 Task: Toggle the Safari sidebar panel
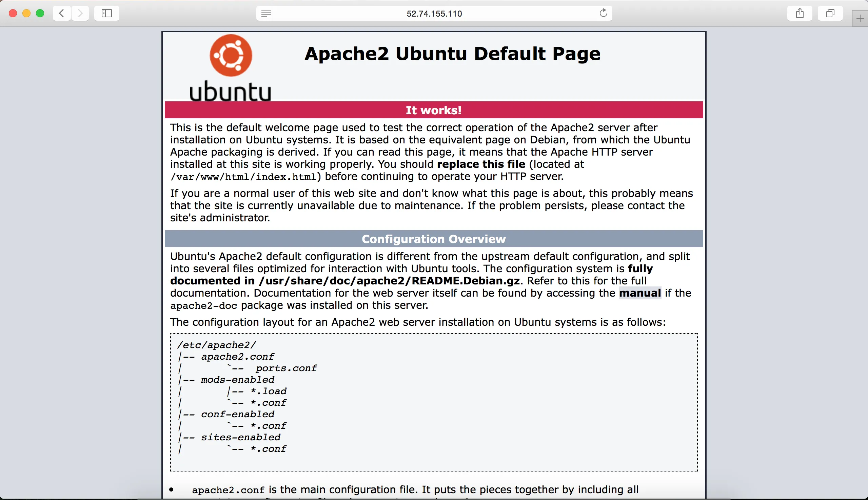tap(106, 14)
